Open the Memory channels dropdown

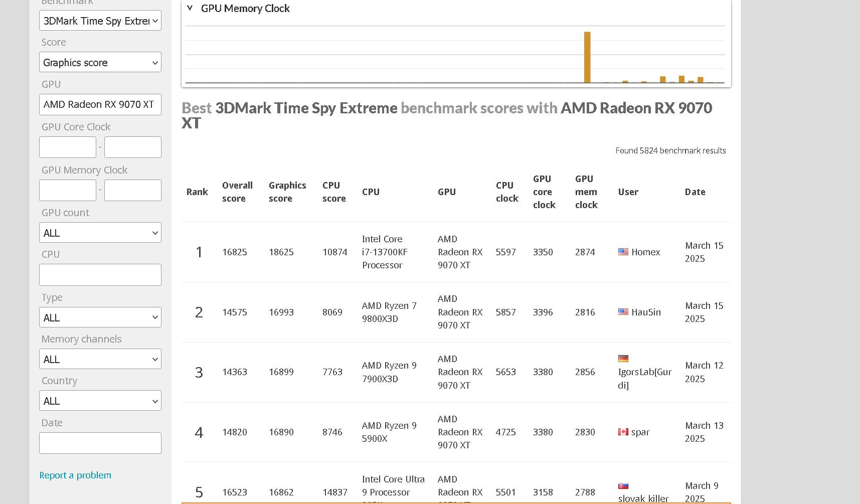click(100, 359)
